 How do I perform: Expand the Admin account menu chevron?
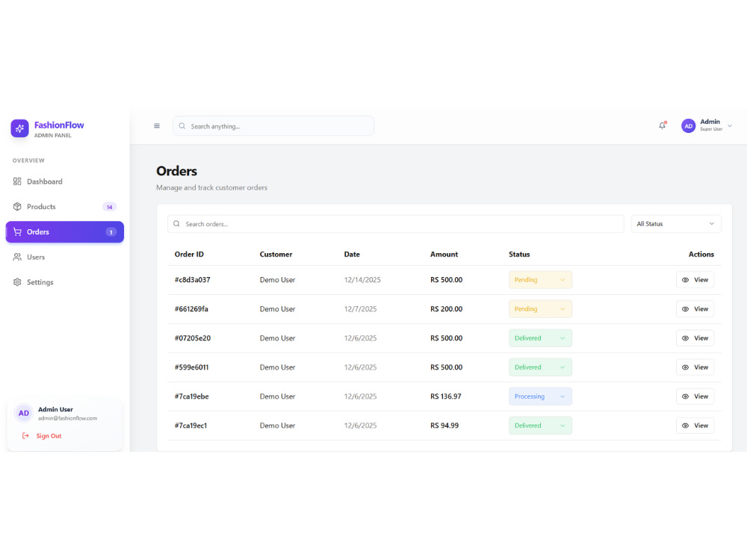730,125
